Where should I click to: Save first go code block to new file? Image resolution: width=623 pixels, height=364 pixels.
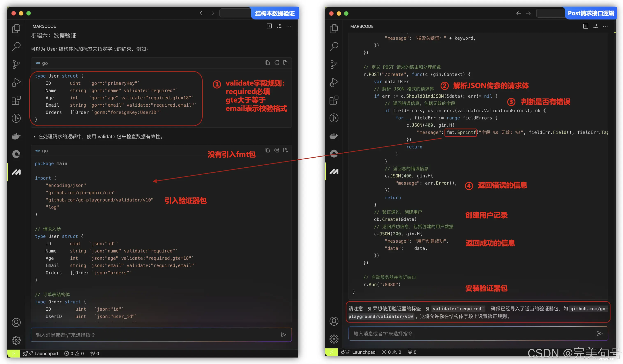(x=286, y=63)
